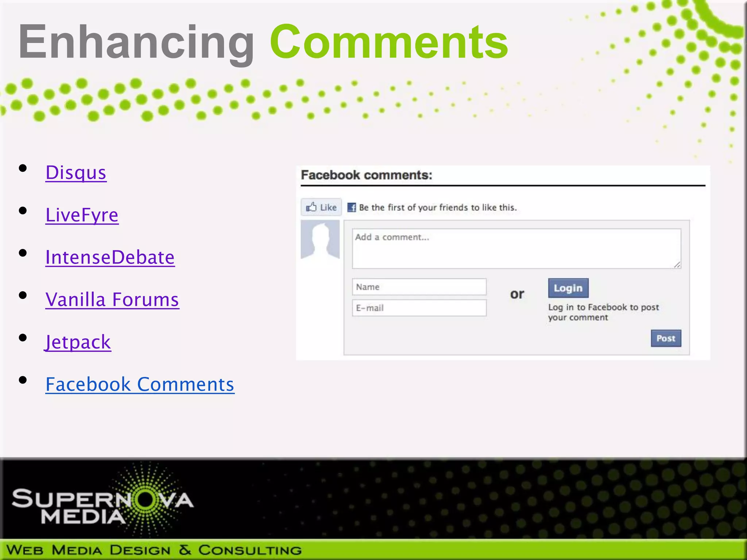Click the Facebook Like thumbs-up button
Viewport: 747px width, 560px height.
point(321,207)
